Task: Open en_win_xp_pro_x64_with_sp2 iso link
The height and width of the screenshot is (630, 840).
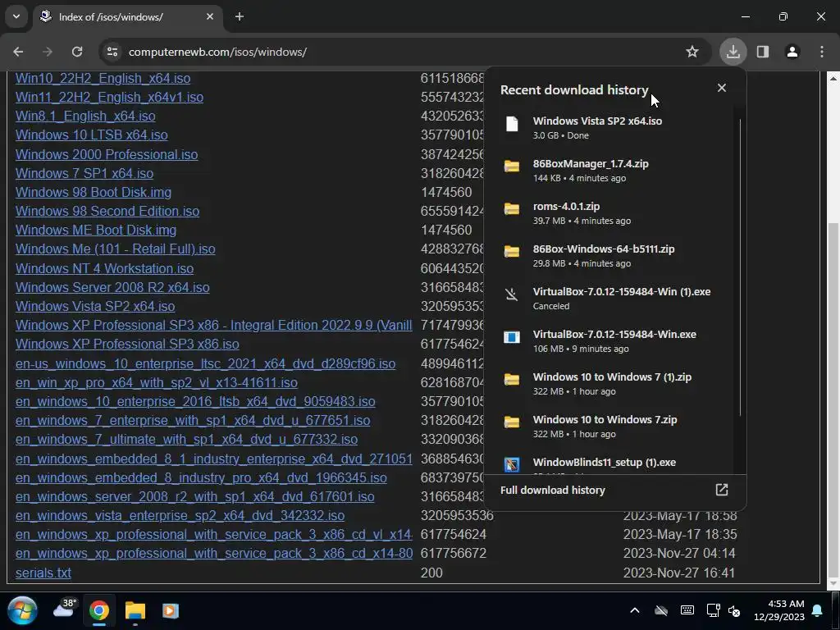Action: 157,382
